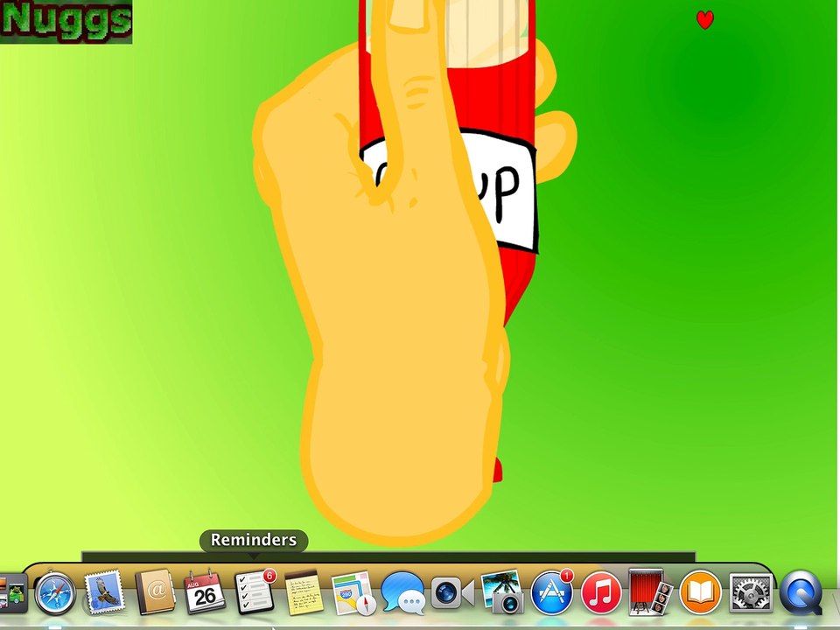
Task: Open Messages chat bubbles icon
Action: [x=402, y=593]
